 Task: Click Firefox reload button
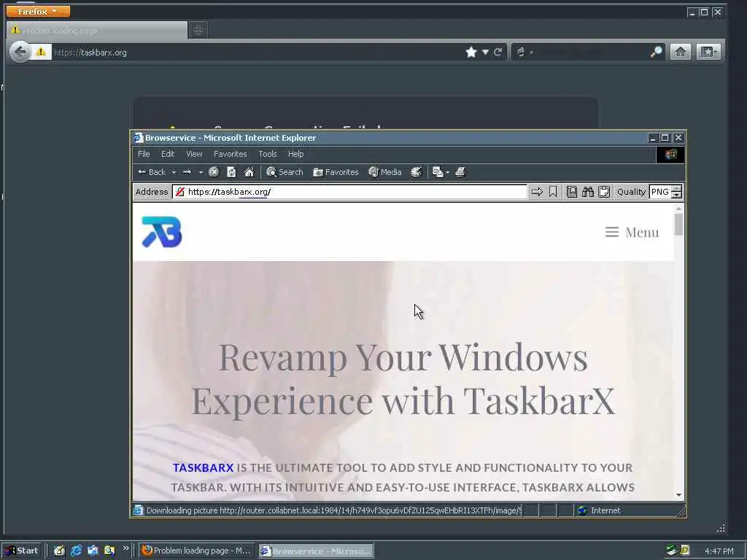pos(498,52)
